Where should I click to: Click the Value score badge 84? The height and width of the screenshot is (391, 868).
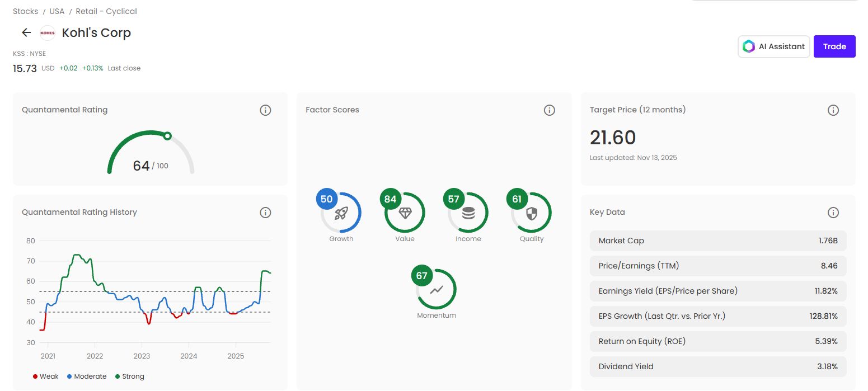[390, 199]
